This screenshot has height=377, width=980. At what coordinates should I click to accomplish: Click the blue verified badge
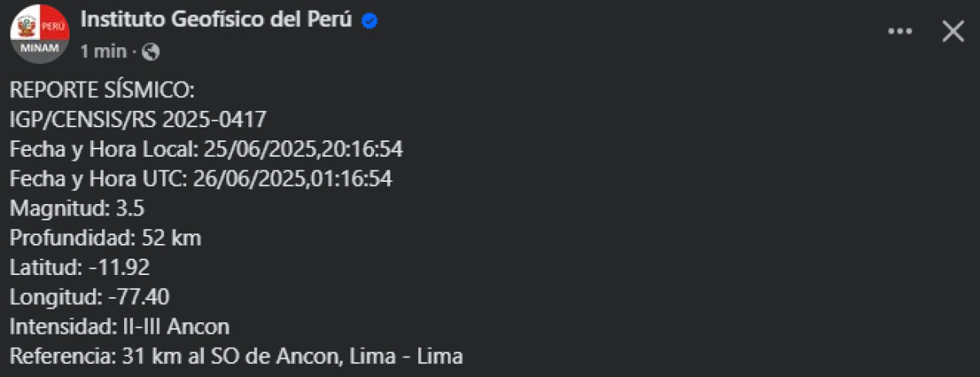(x=369, y=21)
